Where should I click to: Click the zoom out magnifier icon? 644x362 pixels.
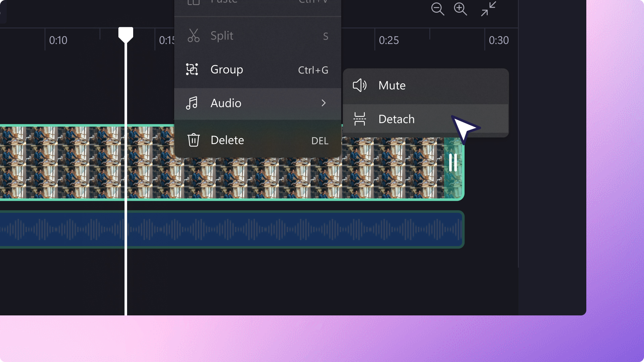[437, 9]
